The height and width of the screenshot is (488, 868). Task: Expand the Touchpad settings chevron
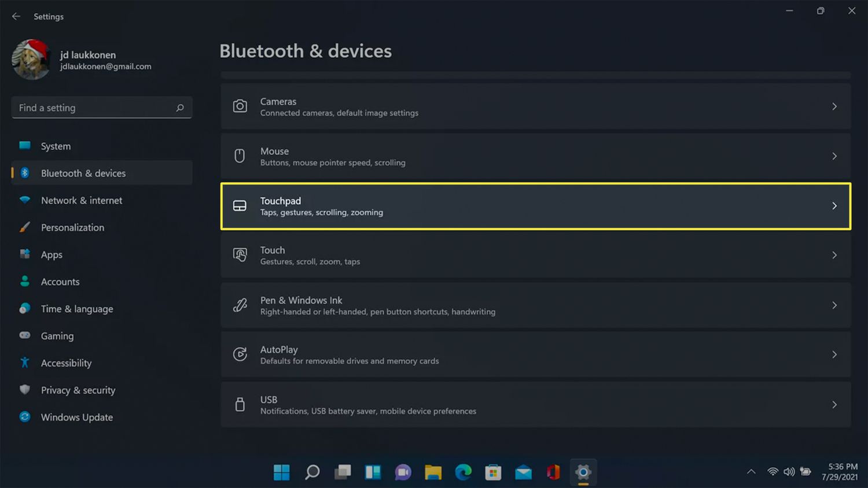[834, 206]
